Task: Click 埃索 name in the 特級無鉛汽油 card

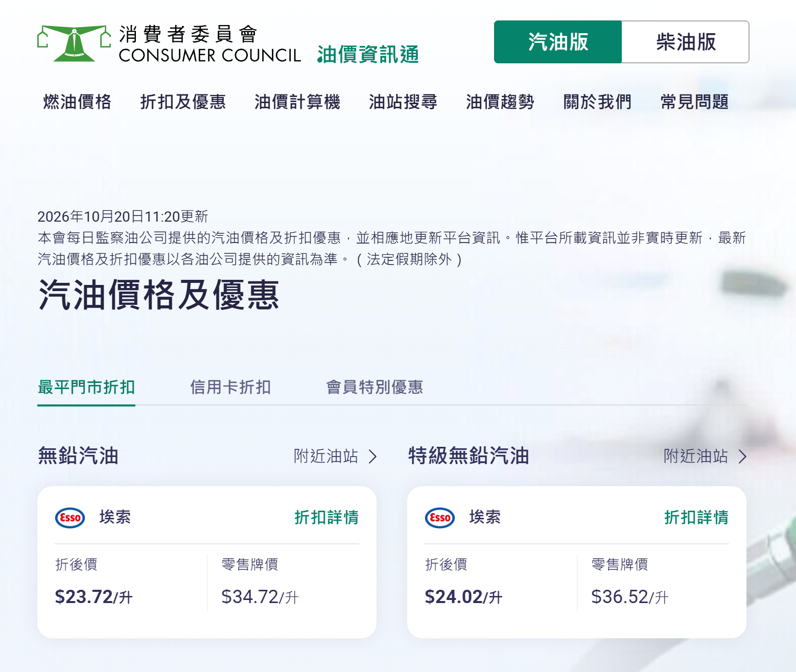Action: (485, 517)
